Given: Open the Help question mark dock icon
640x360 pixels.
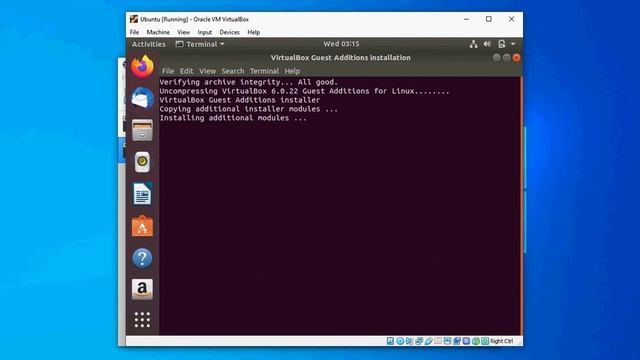Looking at the screenshot, I should coord(142,258).
